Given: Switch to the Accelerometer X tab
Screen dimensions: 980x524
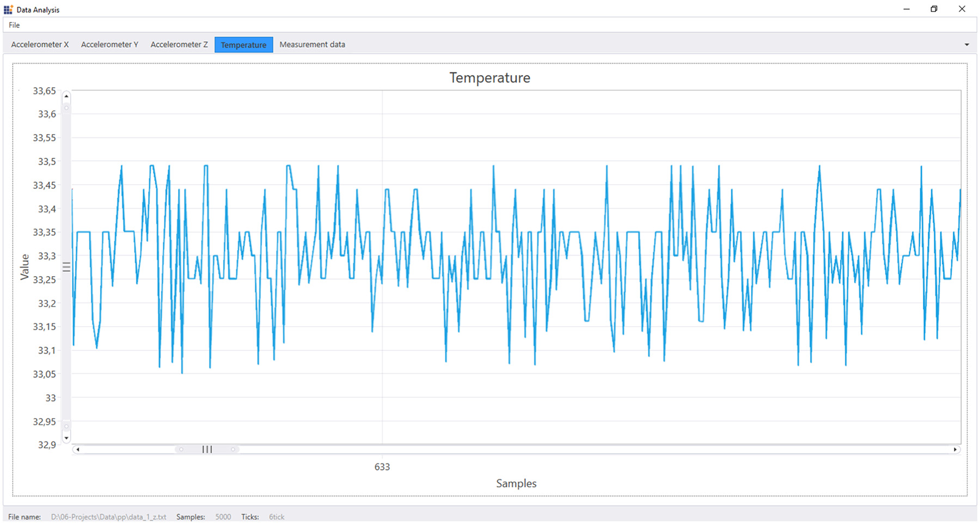Looking at the screenshot, I should [x=40, y=45].
